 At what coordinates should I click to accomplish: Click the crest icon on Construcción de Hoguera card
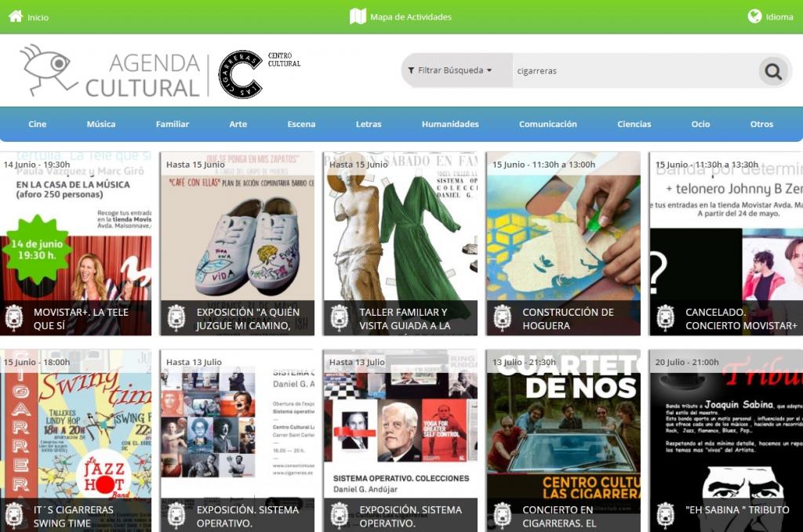[x=502, y=317]
